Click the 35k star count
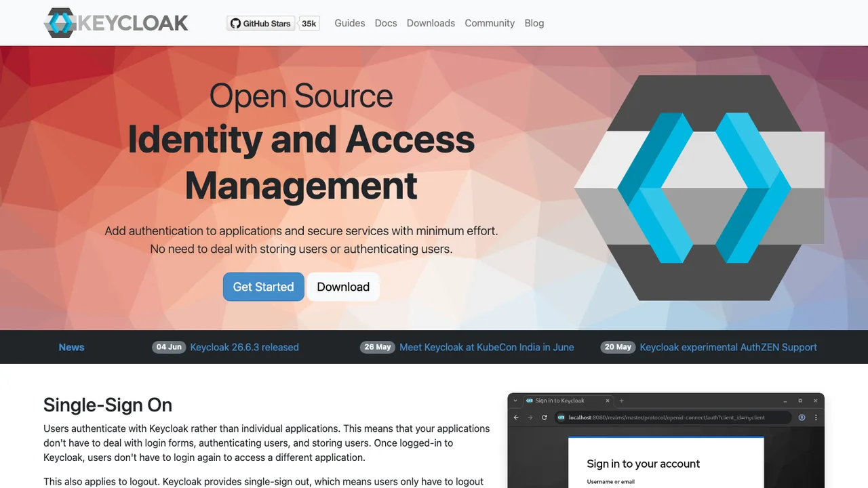Screen dimensions: 868x488 click(x=309, y=23)
